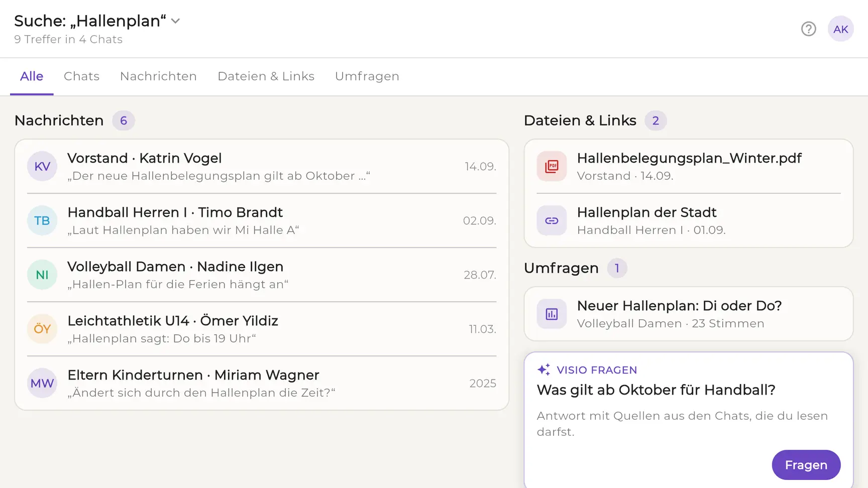
Task: Click the KV avatar of Katrin Vogel
Action: point(42,166)
